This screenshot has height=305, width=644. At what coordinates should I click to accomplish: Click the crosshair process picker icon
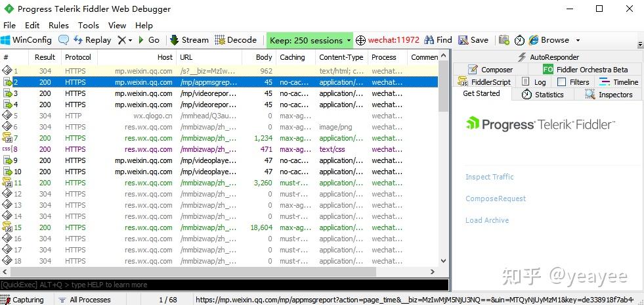pyautogui.click(x=360, y=40)
